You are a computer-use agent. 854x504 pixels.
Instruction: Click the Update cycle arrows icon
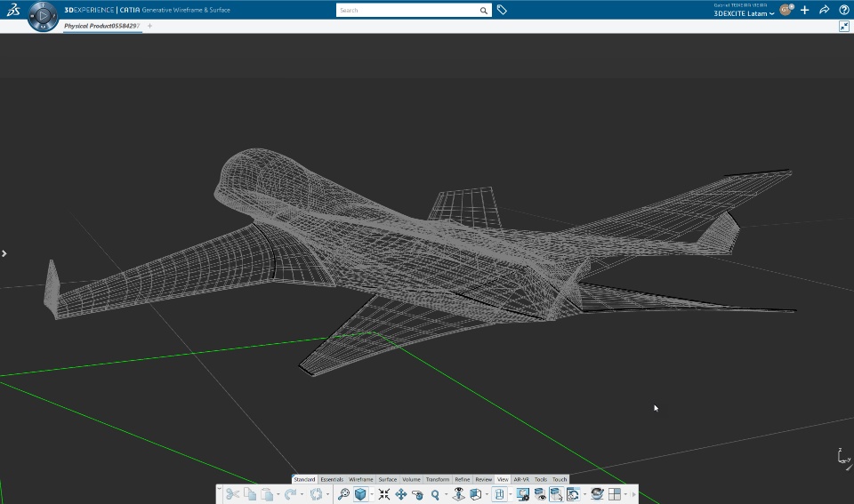point(316,494)
